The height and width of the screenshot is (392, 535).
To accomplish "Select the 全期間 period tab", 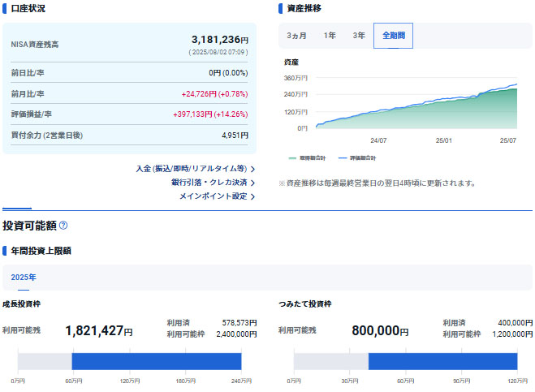I will 393,36.
